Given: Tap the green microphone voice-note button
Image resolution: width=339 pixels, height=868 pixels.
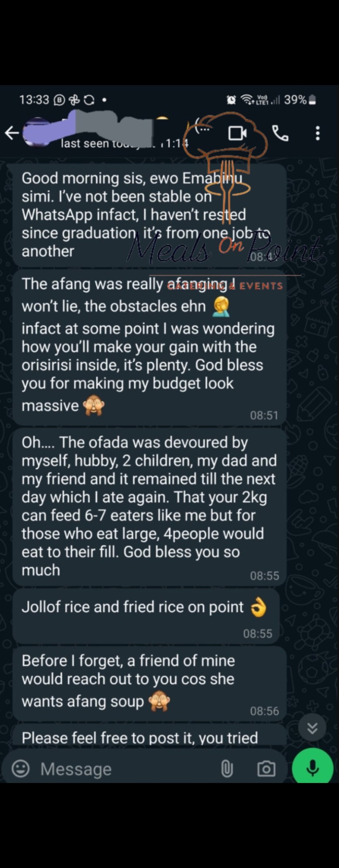Looking at the screenshot, I should pyautogui.click(x=312, y=768).
